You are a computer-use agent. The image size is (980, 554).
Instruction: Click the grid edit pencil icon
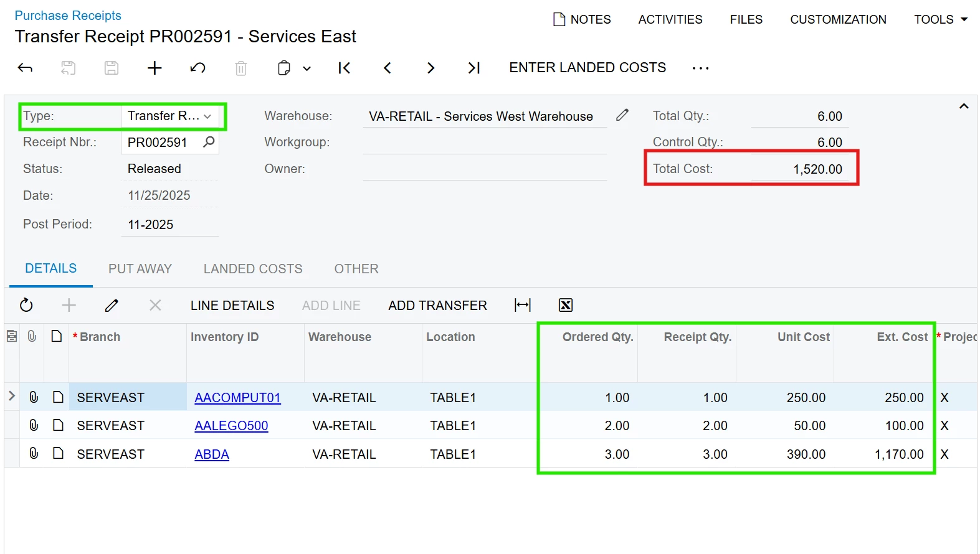pyautogui.click(x=112, y=305)
